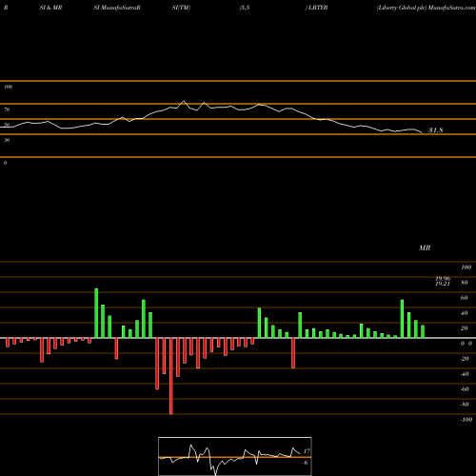Click the 'SI & MR' header text
This screenshot has height=476, width=476.
tap(50, 8)
